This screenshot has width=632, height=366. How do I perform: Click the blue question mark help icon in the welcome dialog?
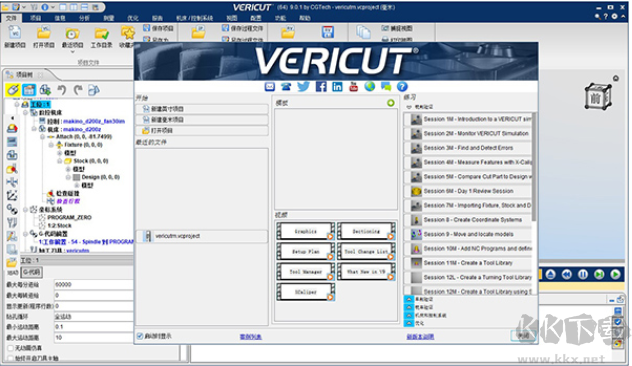click(402, 86)
